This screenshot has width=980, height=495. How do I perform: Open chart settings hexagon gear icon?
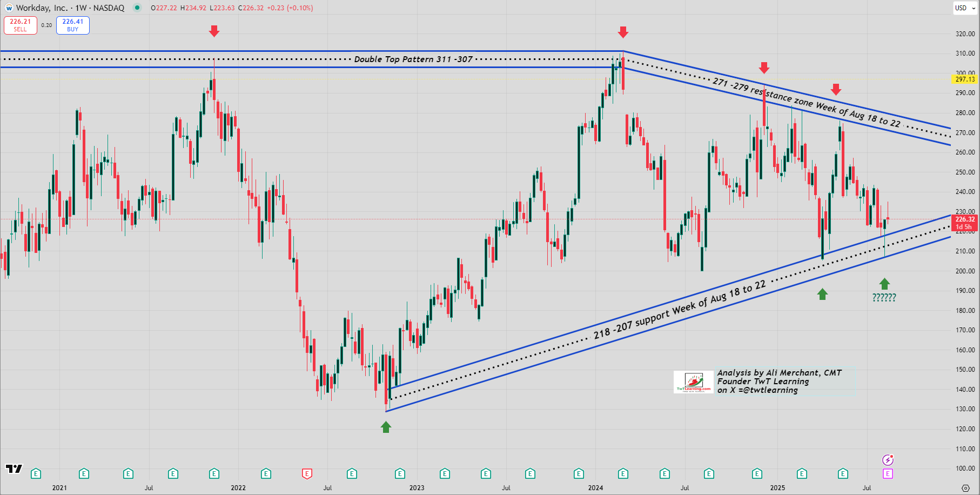click(x=965, y=488)
